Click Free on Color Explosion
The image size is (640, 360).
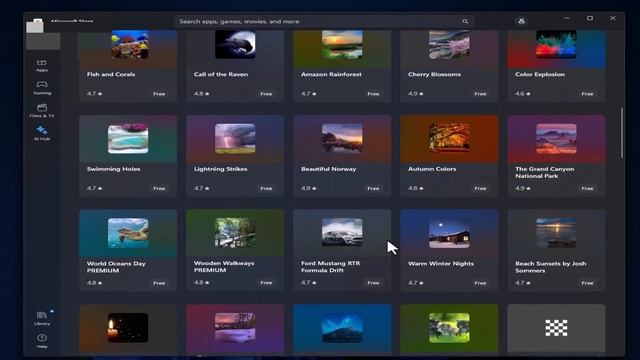(587, 94)
